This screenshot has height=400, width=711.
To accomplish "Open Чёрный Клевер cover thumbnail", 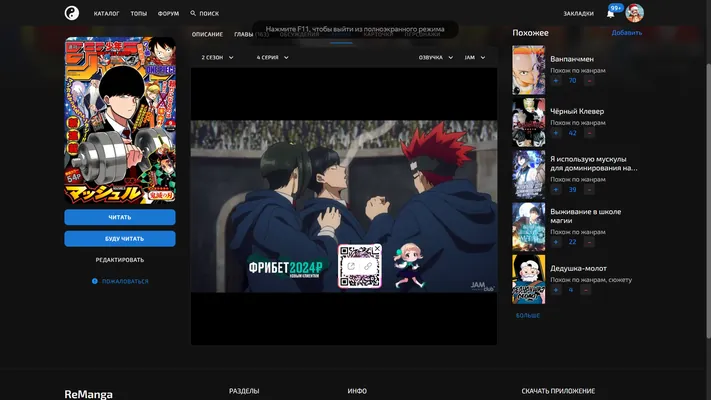I will click(x=529, y=122).
